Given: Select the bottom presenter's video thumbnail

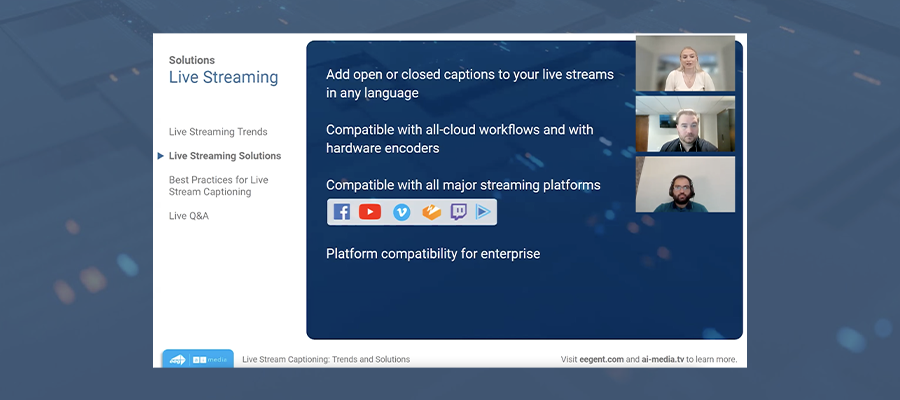Looking at the screenshot, I should click(685, 184).
